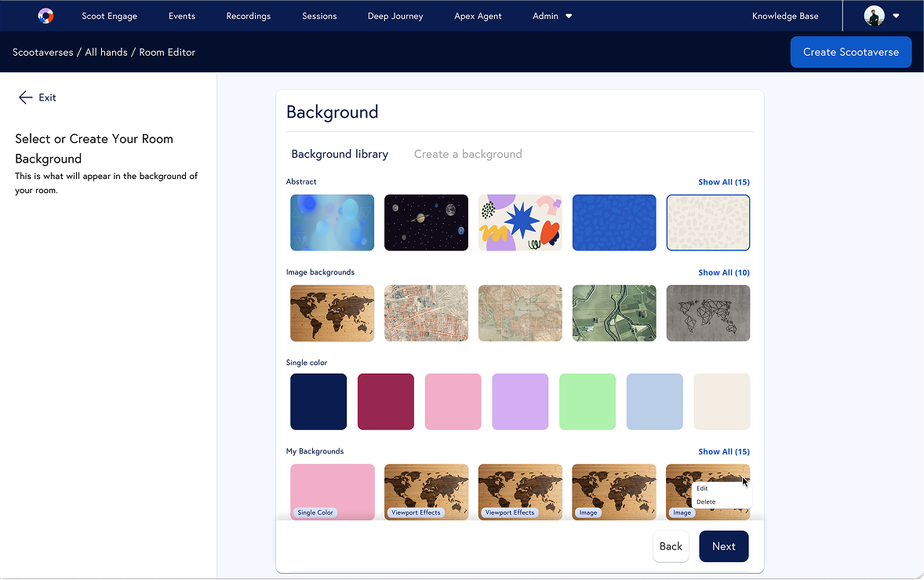
Task: Click the Next button
Action: [723, 546]
